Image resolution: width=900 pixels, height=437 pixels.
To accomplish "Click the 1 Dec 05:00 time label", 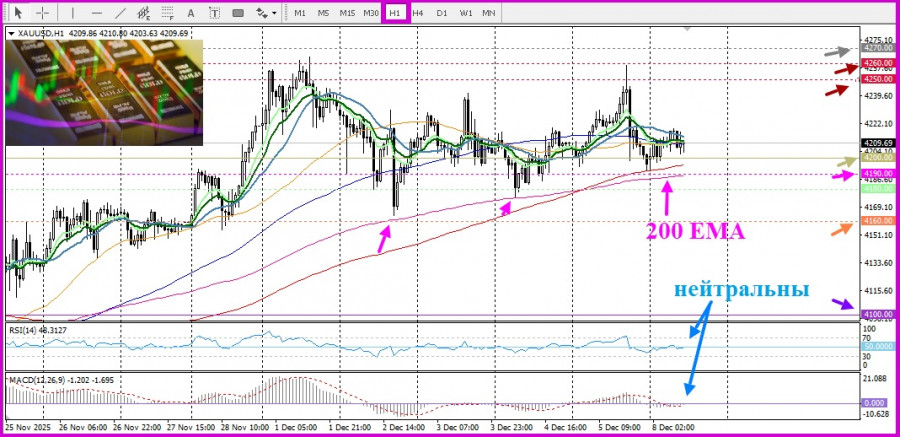I will pyautogui.click(x=296, y=428).
